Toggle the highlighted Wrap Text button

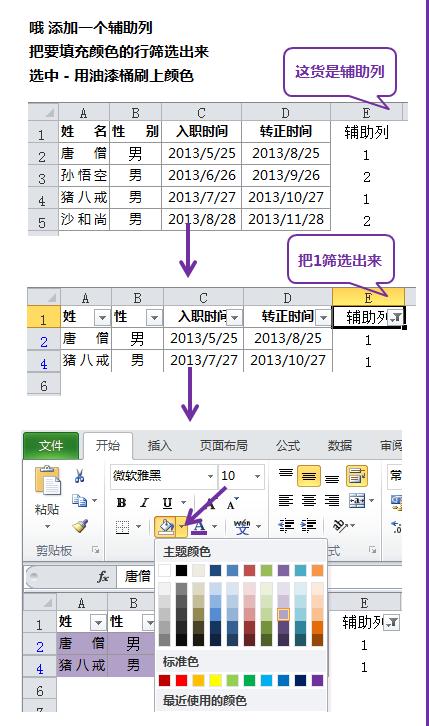pos(357,476)
